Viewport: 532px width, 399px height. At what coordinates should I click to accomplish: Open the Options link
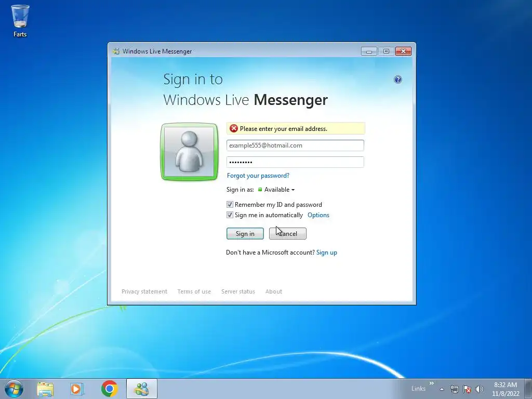click(318, 215)
